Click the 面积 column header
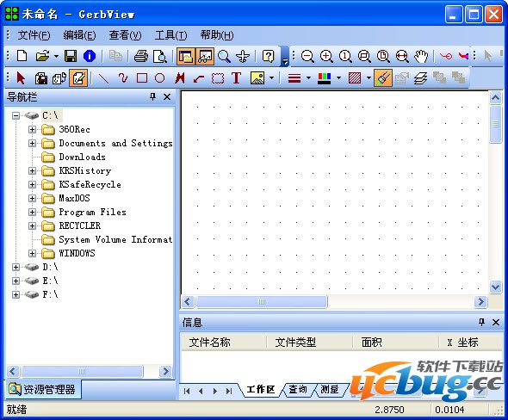The height and width of the screenshot is (420, 508). 396,343
